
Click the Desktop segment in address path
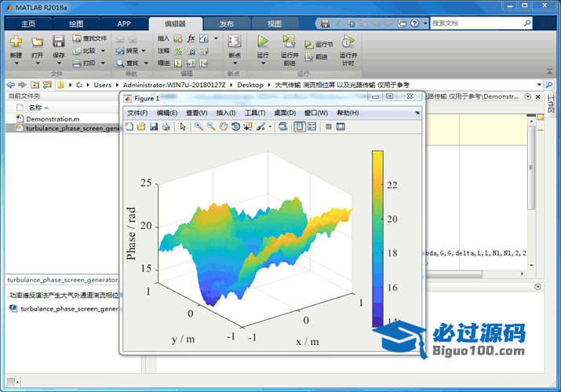[250, 85]
